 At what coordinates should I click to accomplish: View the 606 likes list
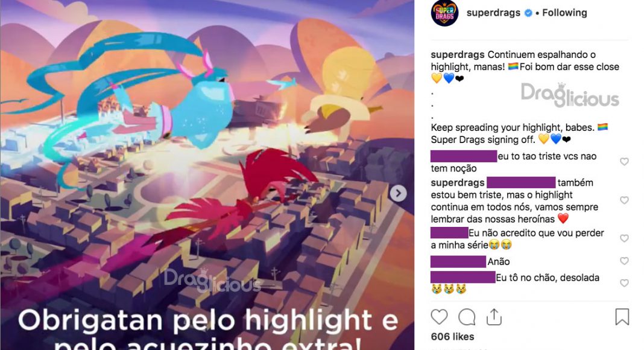[452, 337]
